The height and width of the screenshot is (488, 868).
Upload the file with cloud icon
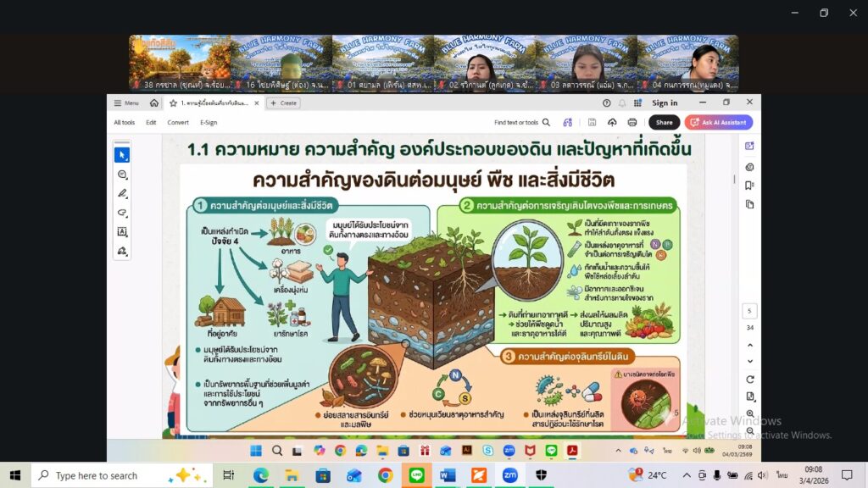611,122
